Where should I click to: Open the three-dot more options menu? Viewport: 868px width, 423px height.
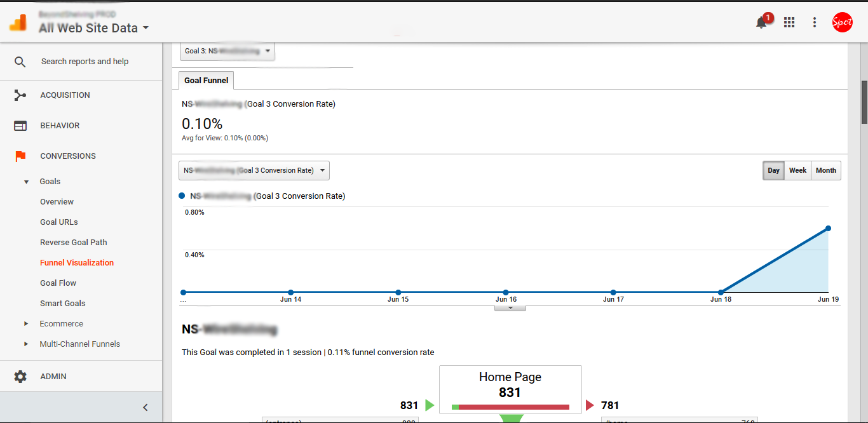click(x=815, y=22)
